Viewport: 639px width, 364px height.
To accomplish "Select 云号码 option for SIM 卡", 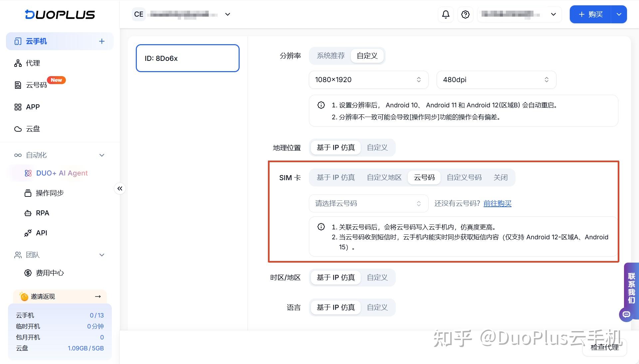I will click(424, 178).
